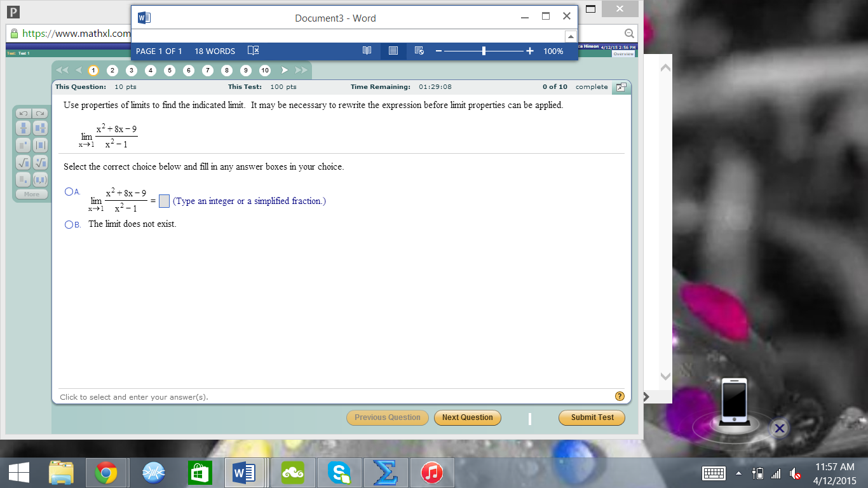
Task: Select the ordered pair template tool
Action: tap(41, 180)
